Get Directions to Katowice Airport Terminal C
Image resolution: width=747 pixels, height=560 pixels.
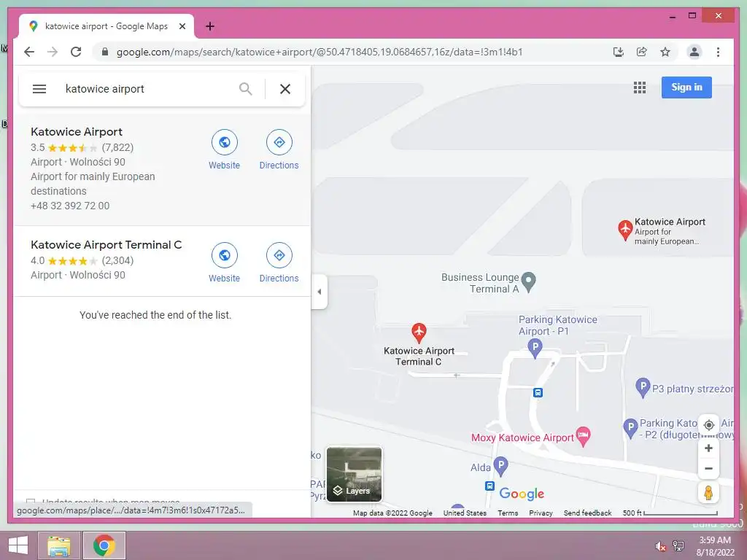(279, 262)
